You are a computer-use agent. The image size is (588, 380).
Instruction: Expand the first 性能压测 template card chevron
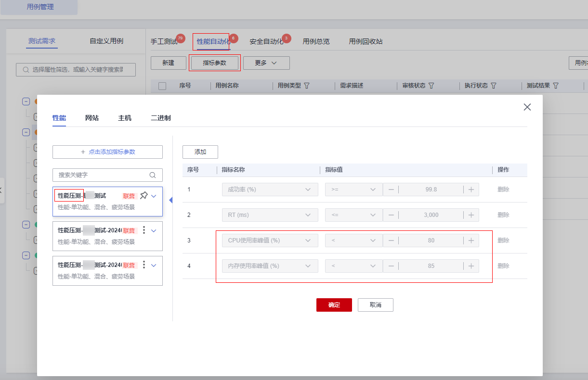154,196
